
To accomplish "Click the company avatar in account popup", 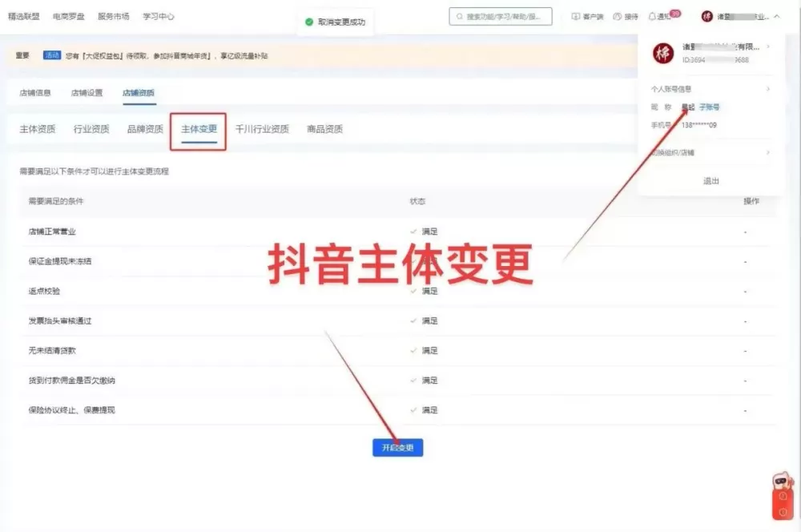I will (663, 53).
